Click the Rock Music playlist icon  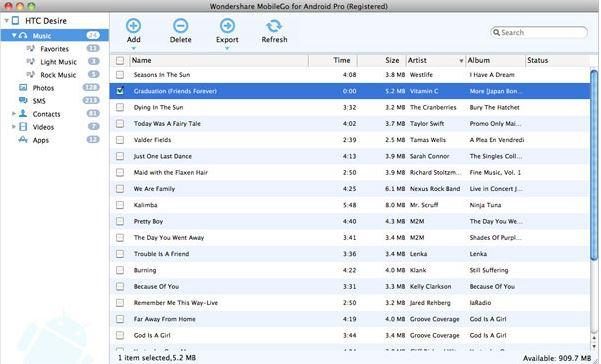[x=31, y=75]
